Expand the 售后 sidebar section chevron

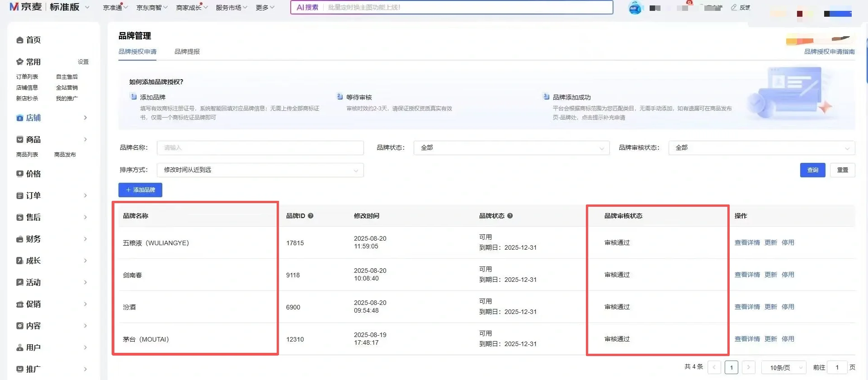tap(85, 217)
